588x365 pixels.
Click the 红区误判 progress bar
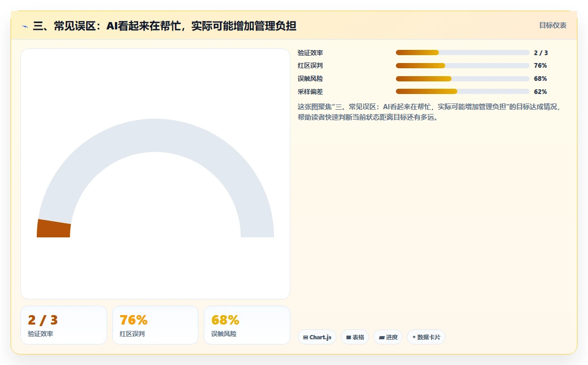[463, 66]
